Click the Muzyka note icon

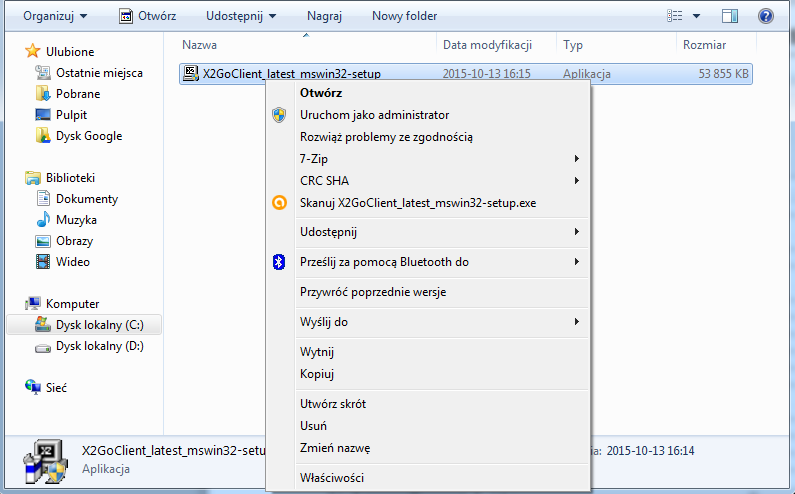pyautogui.click(x=43, y=220)
